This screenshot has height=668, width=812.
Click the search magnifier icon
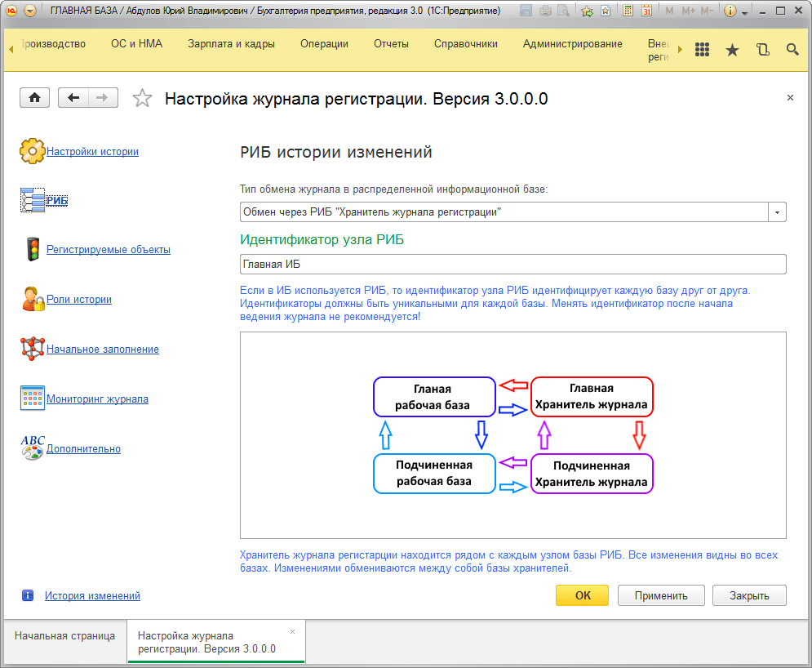click(792, 50)
